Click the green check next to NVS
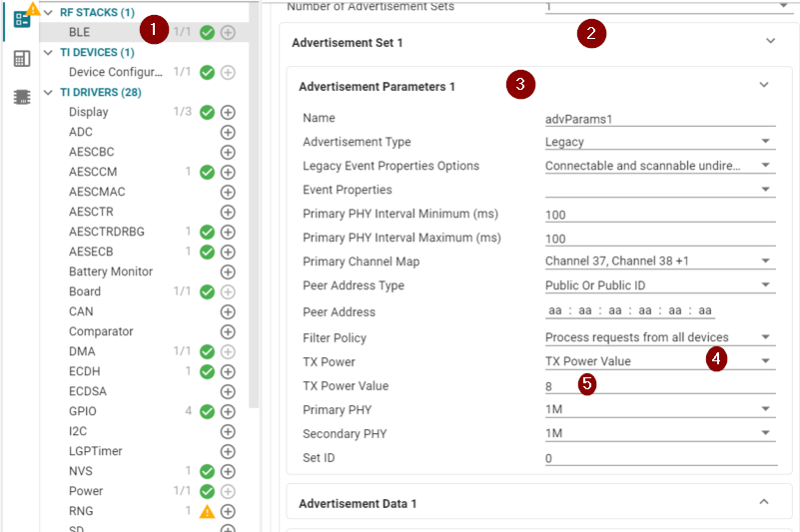800x532 pixels. tap(207, 471)
